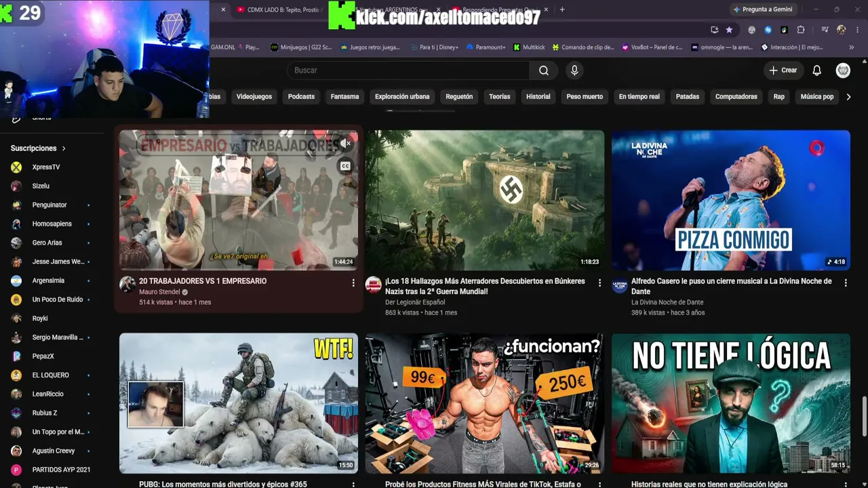
Task: Open the Para ti | Disney+ bookmark
Action: click(433, 47)
